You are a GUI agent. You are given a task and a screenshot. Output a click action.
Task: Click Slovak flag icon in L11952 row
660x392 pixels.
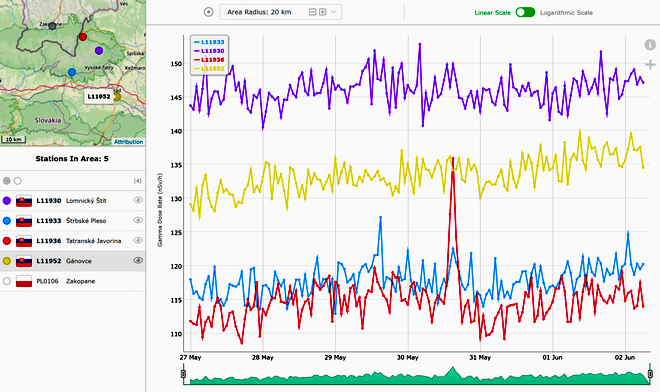pos(24,261)
